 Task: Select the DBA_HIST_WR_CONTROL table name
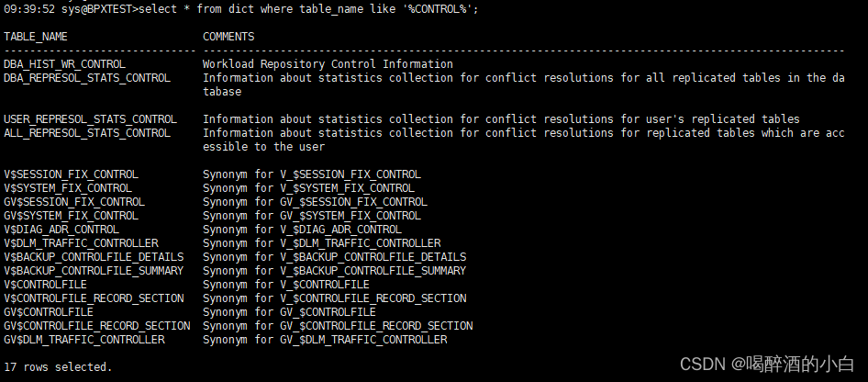pyautogui.click(x=65, y=64)
